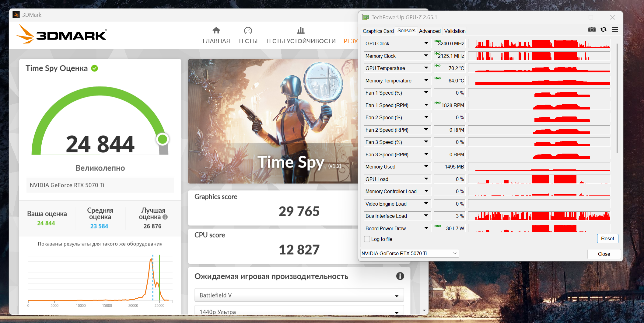Expand the Memory Controller Load dropdown
The image size is (644, 323).
(426, 191)
